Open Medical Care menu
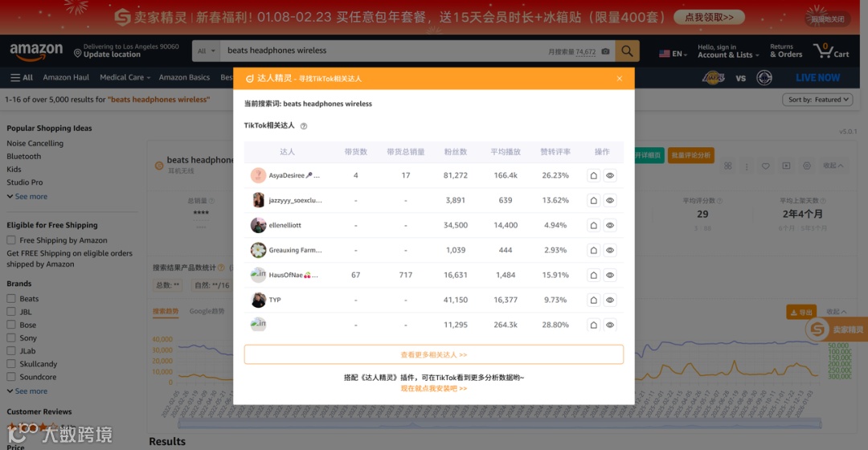The height and width of the screenshot is (450, 868). pyautogui.click(x=125, y=77)
